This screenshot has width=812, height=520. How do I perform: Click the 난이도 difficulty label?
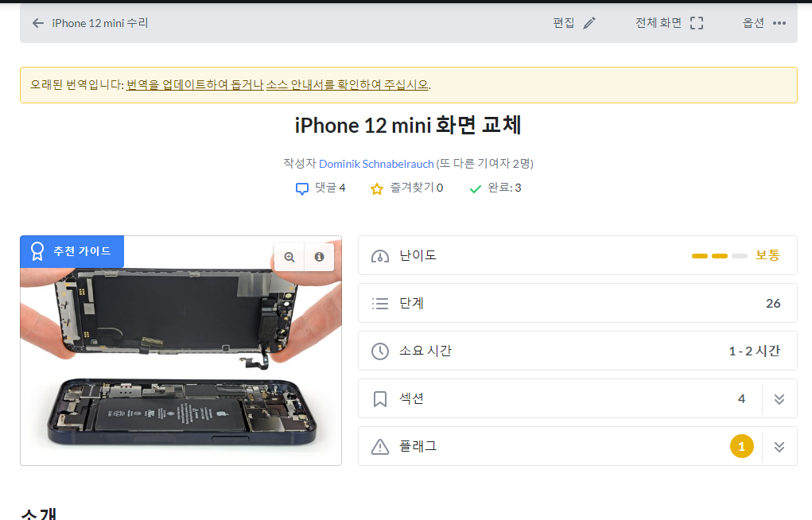pos(418,255)
